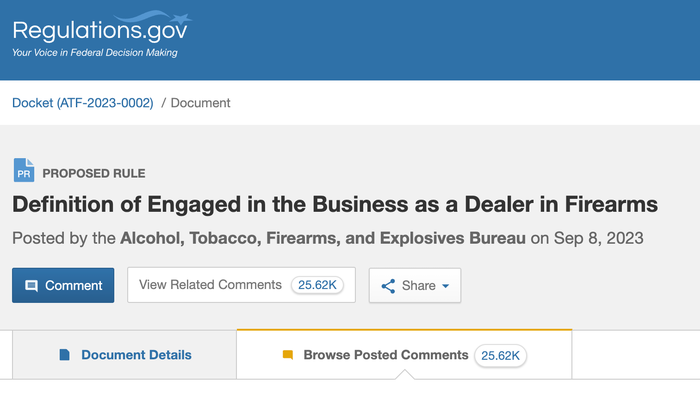The image size is (700, 394).
Task: Click the share network icon
Action: pos(388,286)
